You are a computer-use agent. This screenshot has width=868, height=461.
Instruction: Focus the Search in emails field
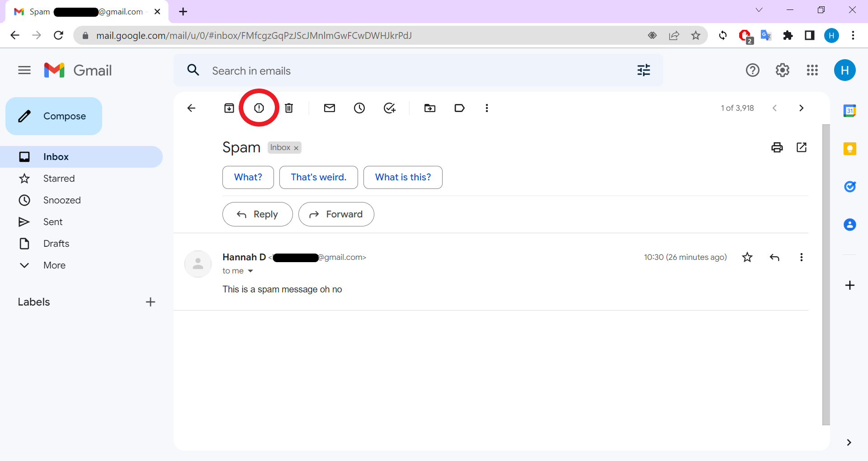point(418,71)
